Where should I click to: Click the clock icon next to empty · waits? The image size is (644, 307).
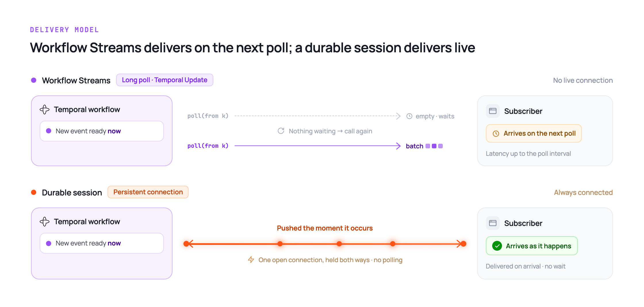tap(409, 116)
